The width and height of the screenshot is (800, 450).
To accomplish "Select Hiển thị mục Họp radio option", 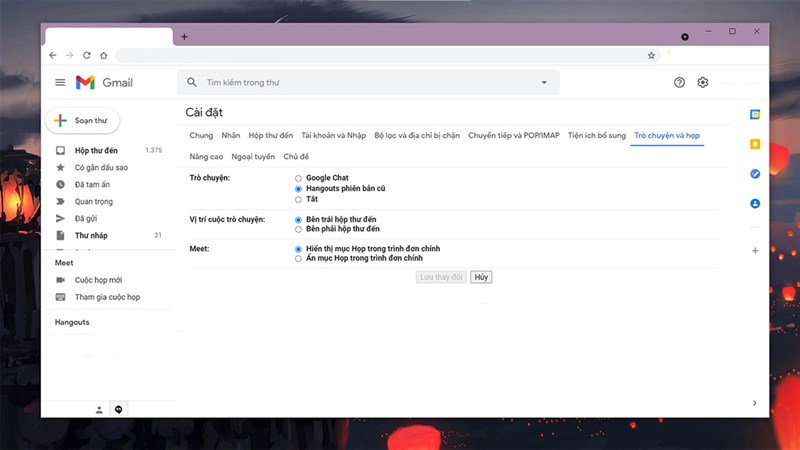I will coord(298,249).
